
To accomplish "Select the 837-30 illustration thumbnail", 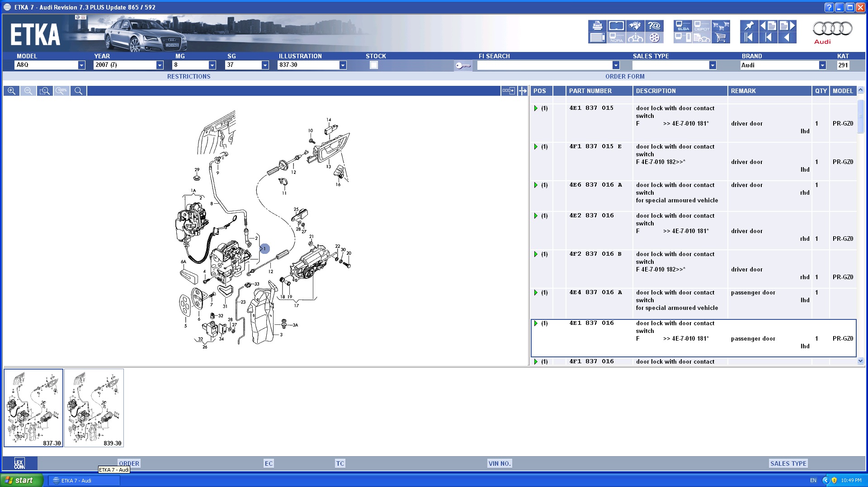I will pos(33,408).
